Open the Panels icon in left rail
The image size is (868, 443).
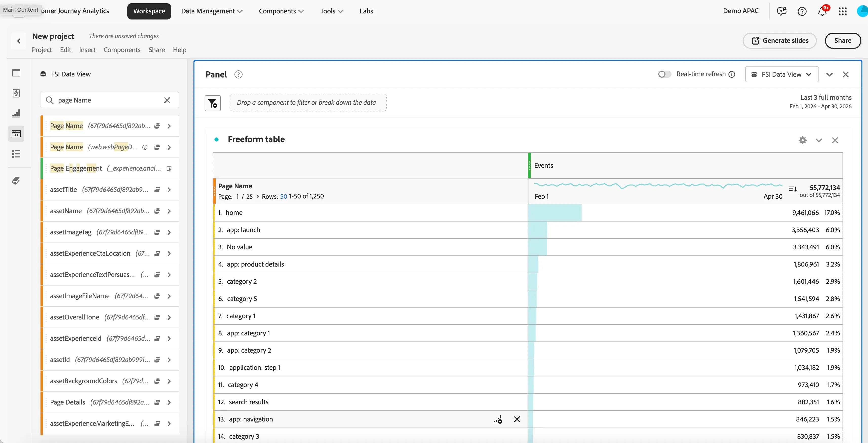coord(16,73)
